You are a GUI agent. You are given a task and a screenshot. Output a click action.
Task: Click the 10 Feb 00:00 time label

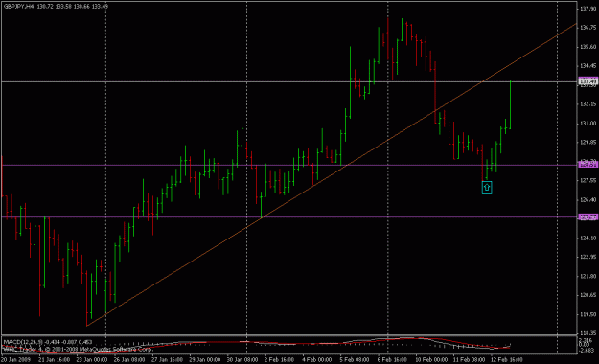coord(431,360)
